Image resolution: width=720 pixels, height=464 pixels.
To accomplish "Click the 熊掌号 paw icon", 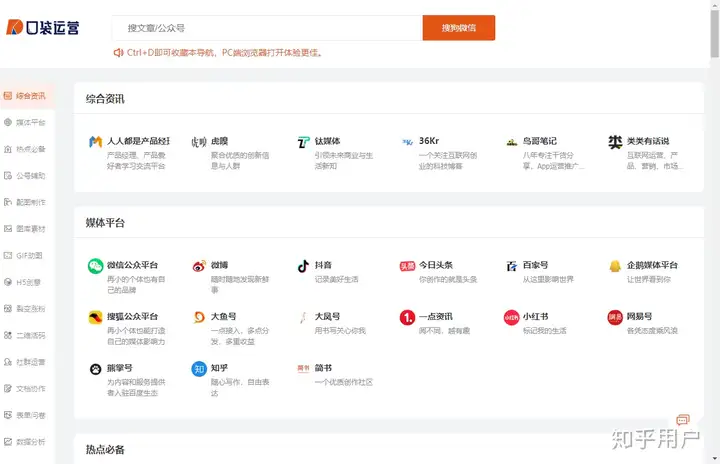I will (x=96, y=369).
